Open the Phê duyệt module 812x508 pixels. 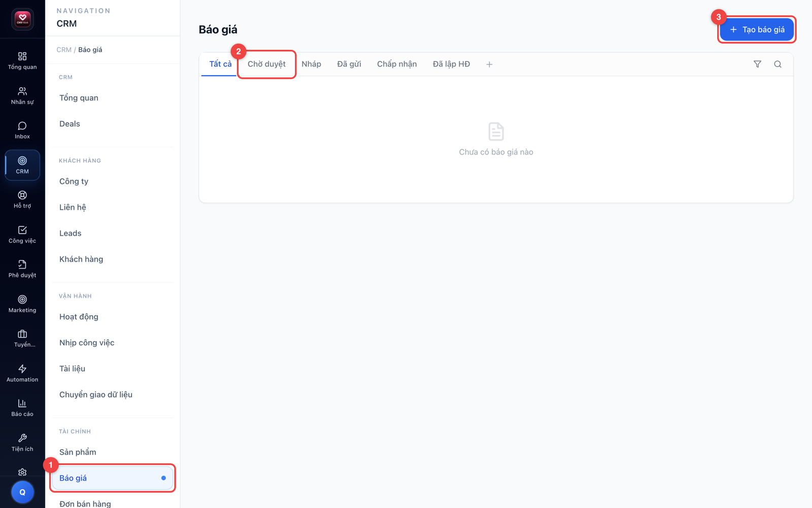point(22,269)
